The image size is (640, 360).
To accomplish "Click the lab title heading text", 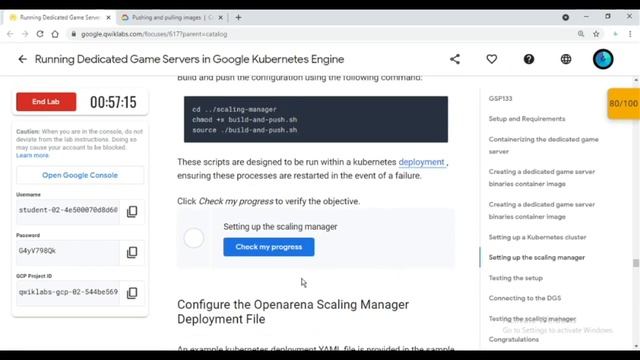I will tap(189, 59).
